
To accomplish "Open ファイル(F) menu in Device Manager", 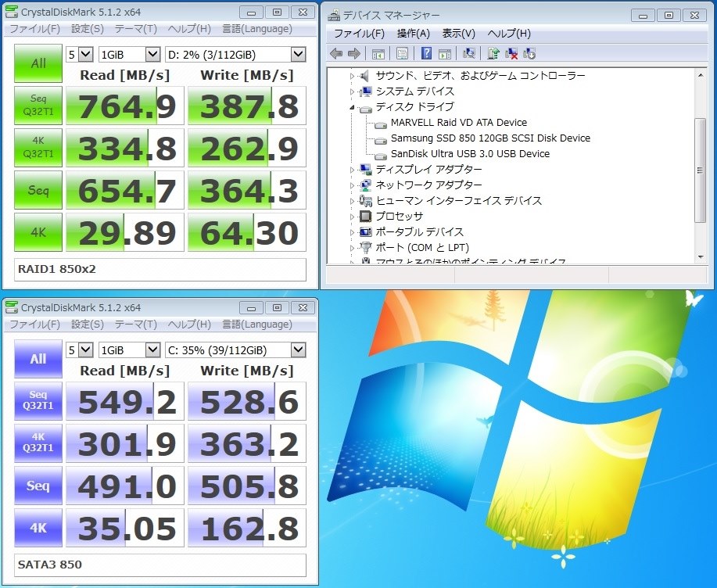I will click(359, 34).
